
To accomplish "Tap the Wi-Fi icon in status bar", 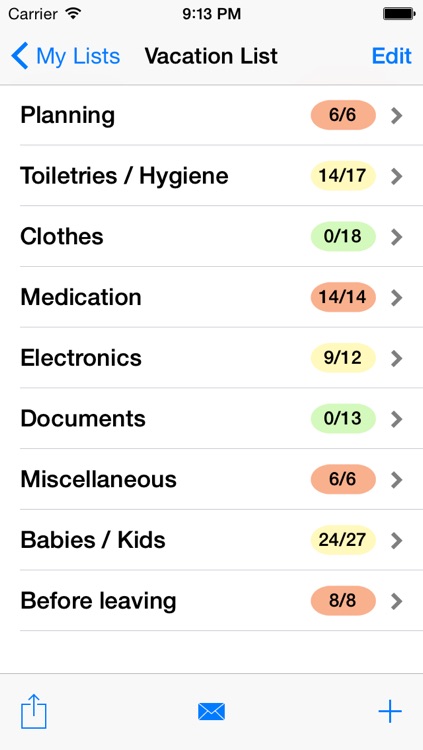I will (x=73, y=13).
